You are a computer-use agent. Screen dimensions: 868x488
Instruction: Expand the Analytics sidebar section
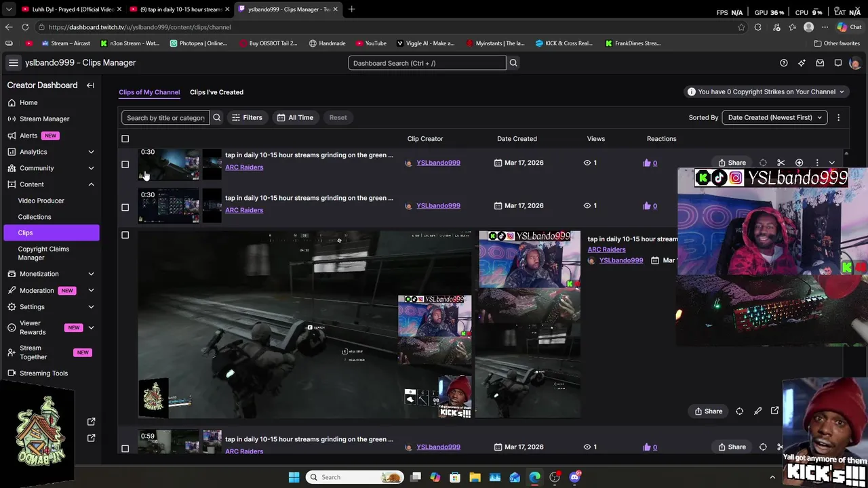tap(91, 152)
